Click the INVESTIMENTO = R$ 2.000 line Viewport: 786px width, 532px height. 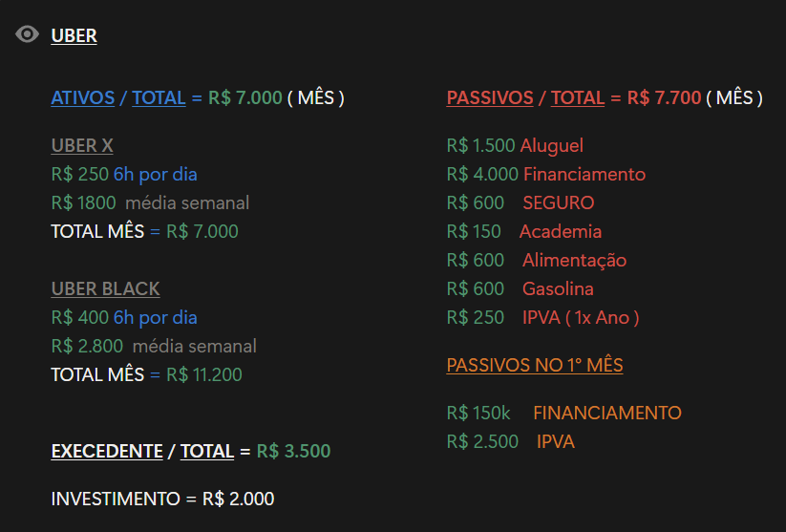[163, 499]
